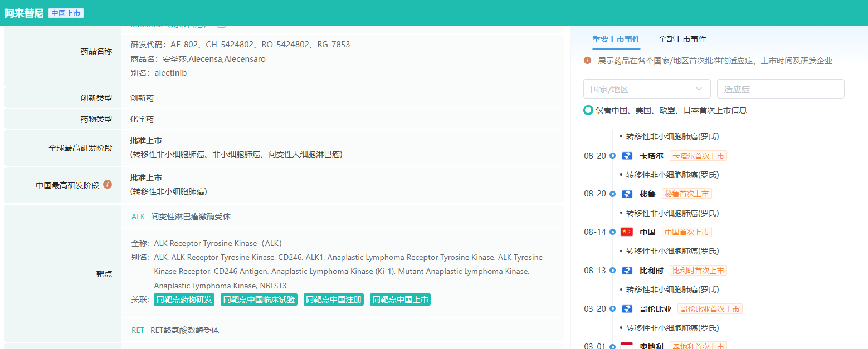Click the 化学药 value
868x349 pixels.
point(142,119)
